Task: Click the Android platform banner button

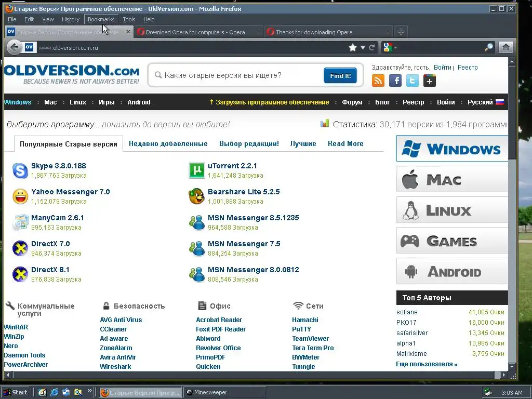Action: (x=452, y=271)
